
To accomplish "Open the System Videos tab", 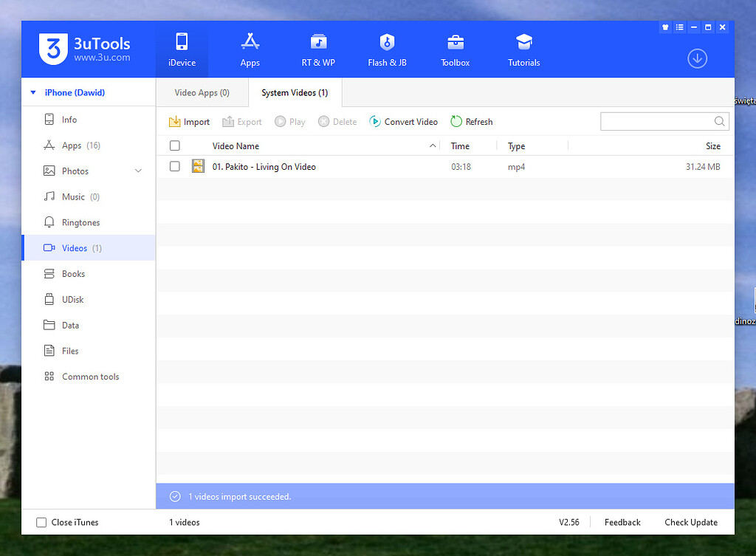I will [294, 92].
